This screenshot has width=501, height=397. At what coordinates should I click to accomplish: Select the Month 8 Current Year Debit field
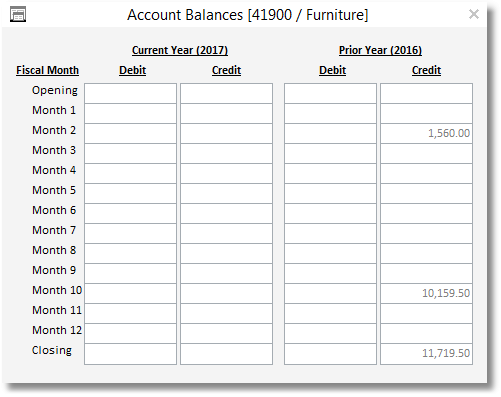click(130, 253)
